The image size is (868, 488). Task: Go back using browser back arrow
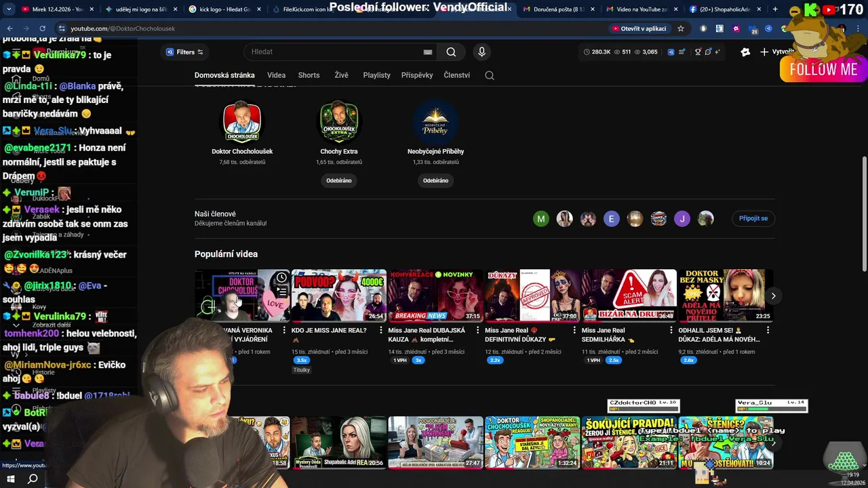coord(9,28)
